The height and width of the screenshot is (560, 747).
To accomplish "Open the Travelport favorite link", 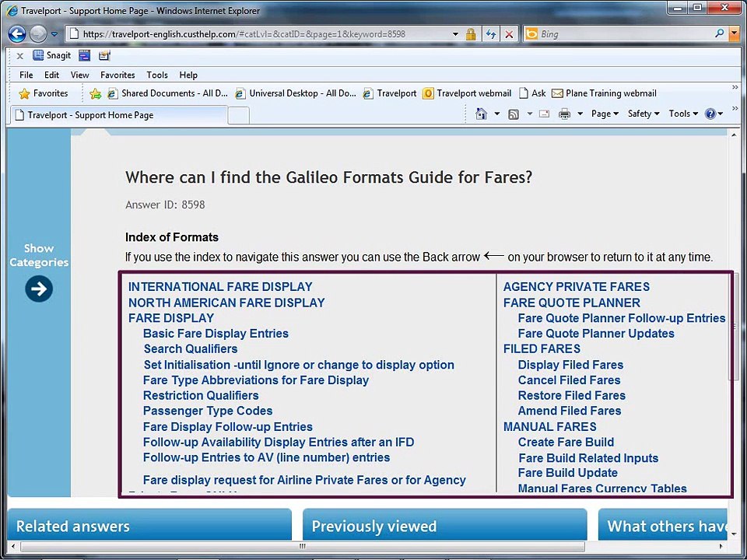I will tap(390, 93).
